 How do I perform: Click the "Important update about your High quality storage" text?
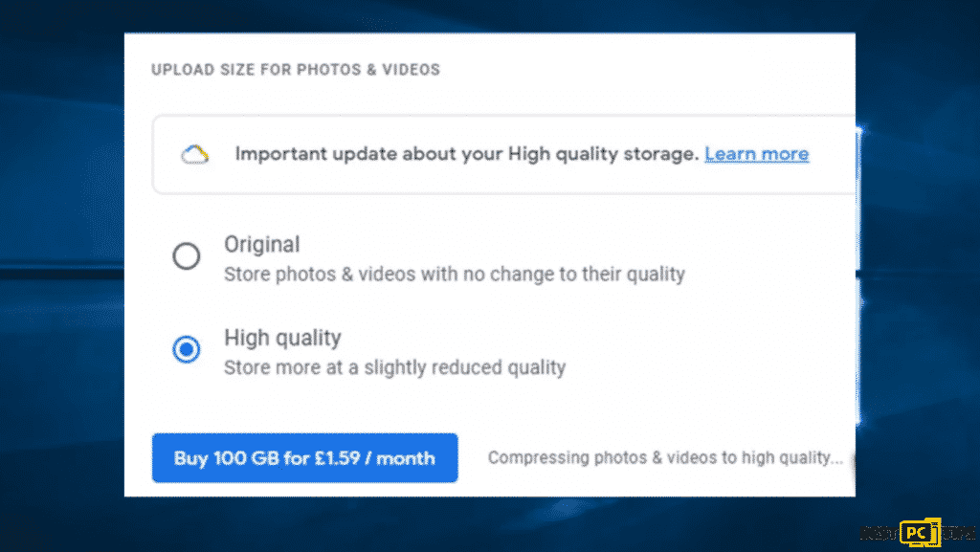tap(466, 154)
